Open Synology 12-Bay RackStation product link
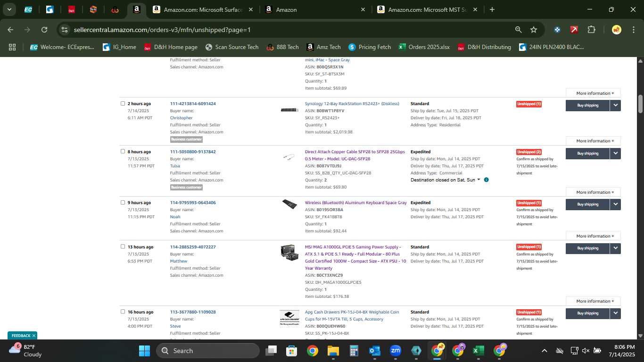The width and height of the screenshot is (644, 362). 352,104
